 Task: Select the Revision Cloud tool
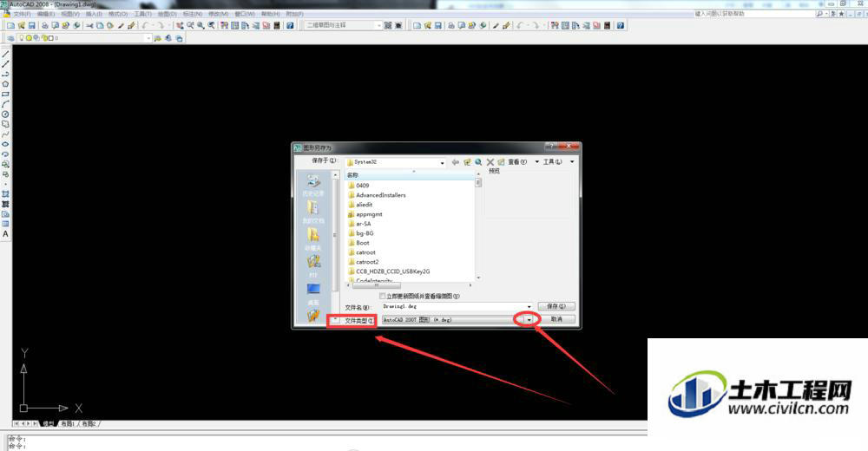(5, 124)
